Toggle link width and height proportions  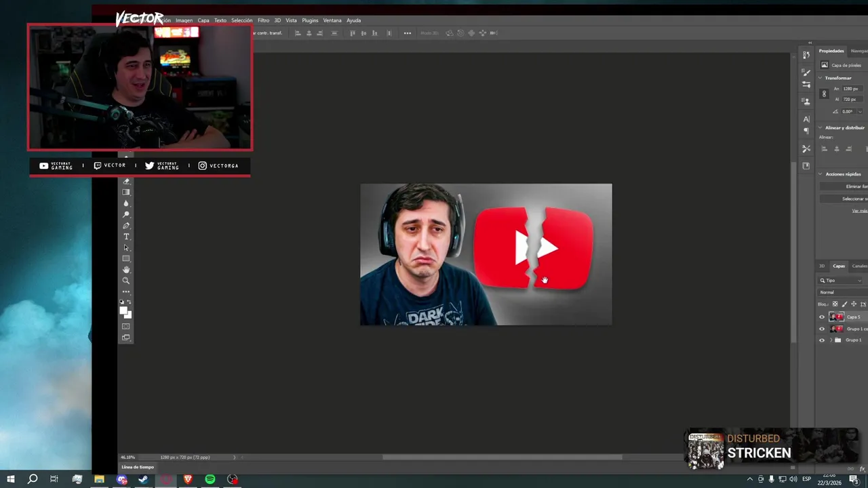coord(824,94)
